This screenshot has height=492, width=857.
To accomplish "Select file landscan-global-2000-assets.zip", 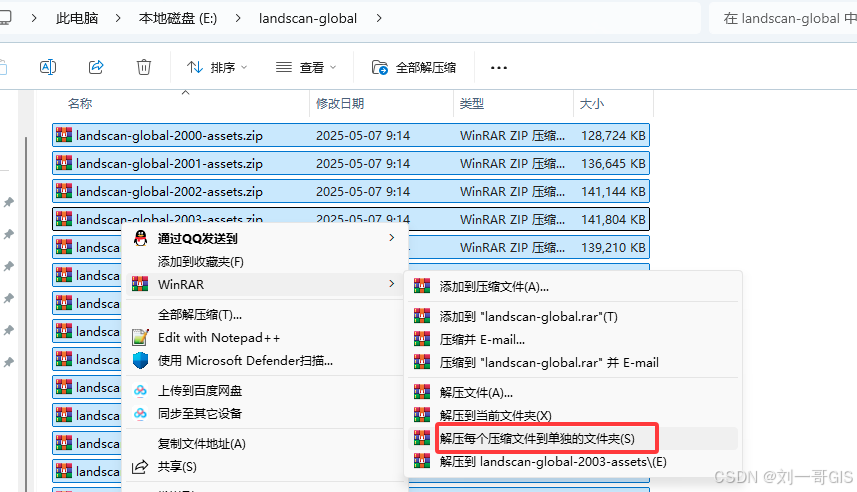I will pos(351,135).
